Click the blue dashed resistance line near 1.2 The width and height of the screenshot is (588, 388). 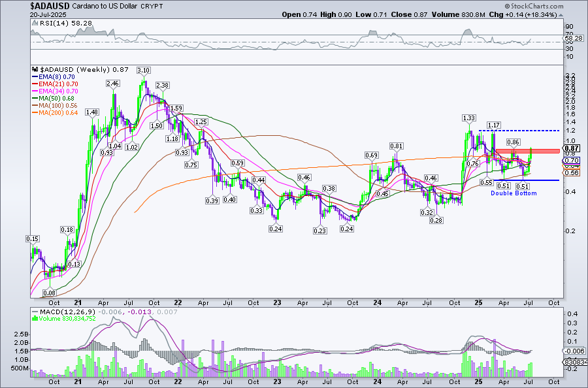[519, 131]
